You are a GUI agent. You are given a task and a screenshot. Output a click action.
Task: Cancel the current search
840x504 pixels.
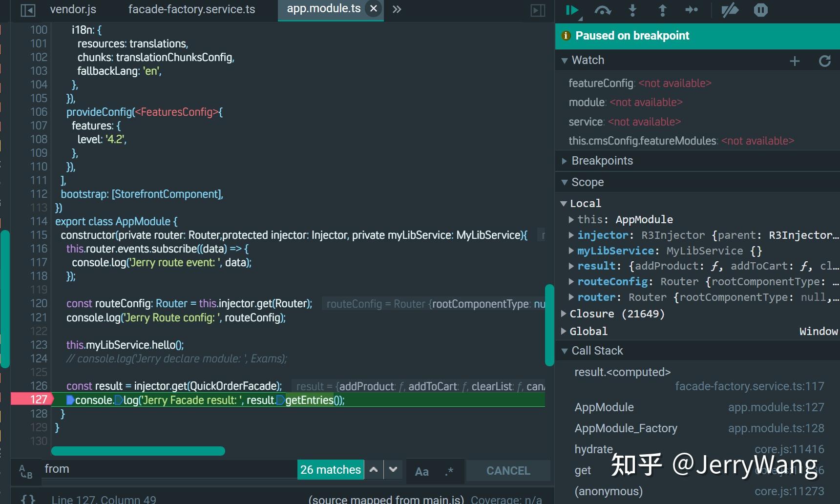click(x=508, y=471)
